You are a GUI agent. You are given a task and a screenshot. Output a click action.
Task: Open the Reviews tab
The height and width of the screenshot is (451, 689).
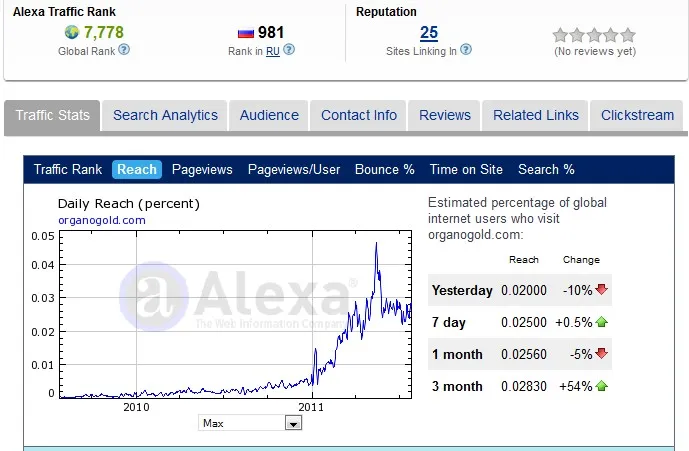click(x=445, y=115)
